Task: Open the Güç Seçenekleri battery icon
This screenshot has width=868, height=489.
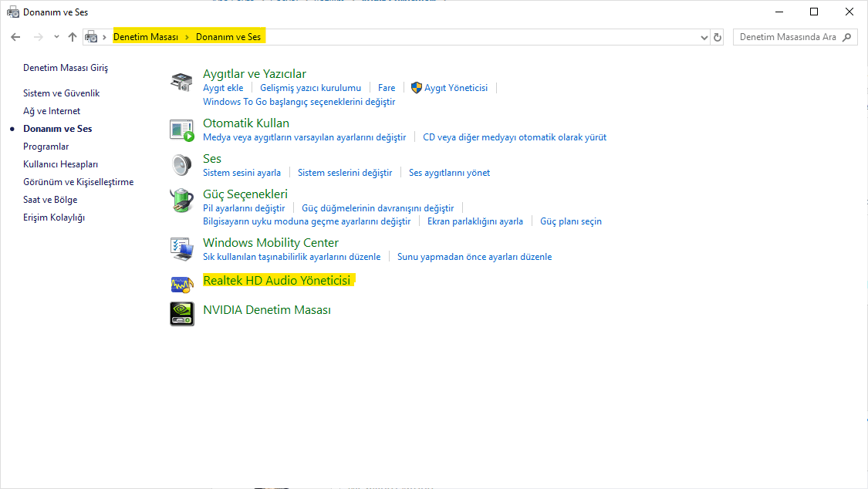Action: (x=181, y=201)
